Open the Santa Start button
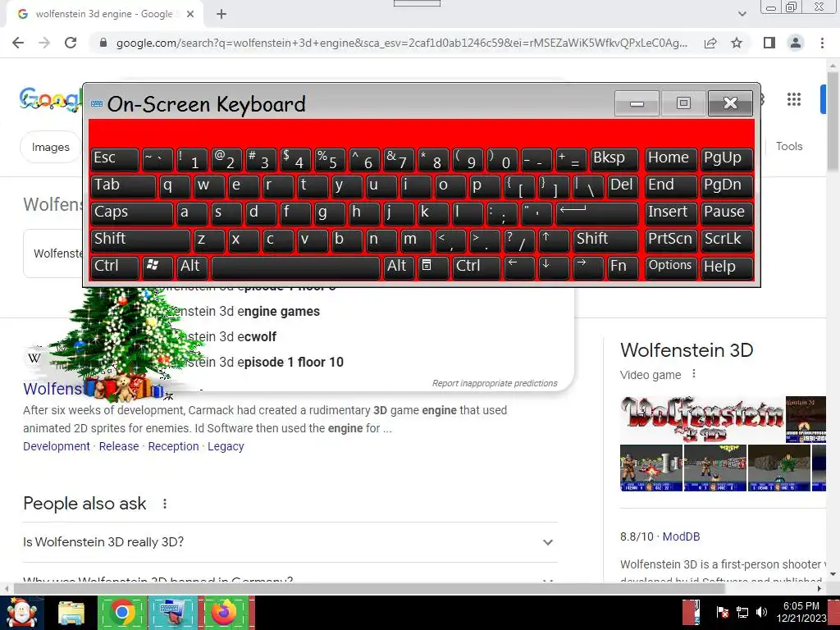The height and width of the screenshot is (630, 840). 21,613
